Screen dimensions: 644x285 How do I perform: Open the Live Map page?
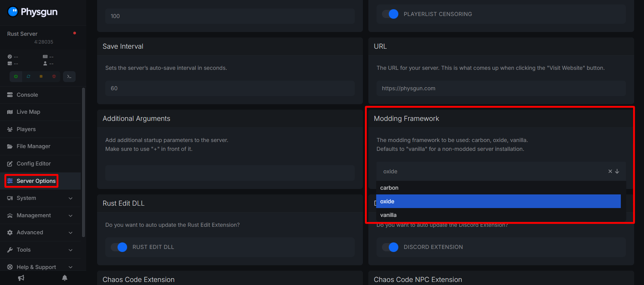click(x=28, y=112)
